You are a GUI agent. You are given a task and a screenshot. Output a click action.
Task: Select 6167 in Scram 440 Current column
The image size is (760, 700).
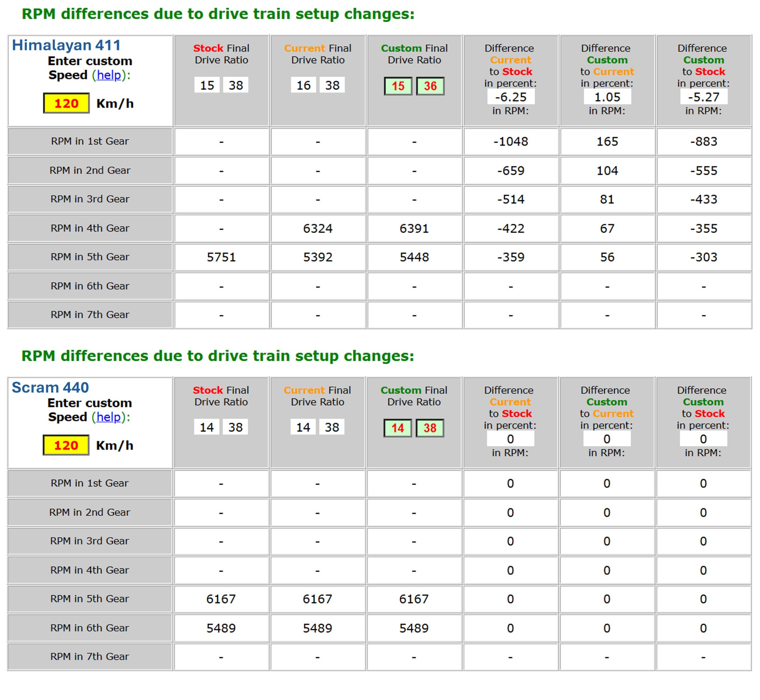click(x=317, y=599)
